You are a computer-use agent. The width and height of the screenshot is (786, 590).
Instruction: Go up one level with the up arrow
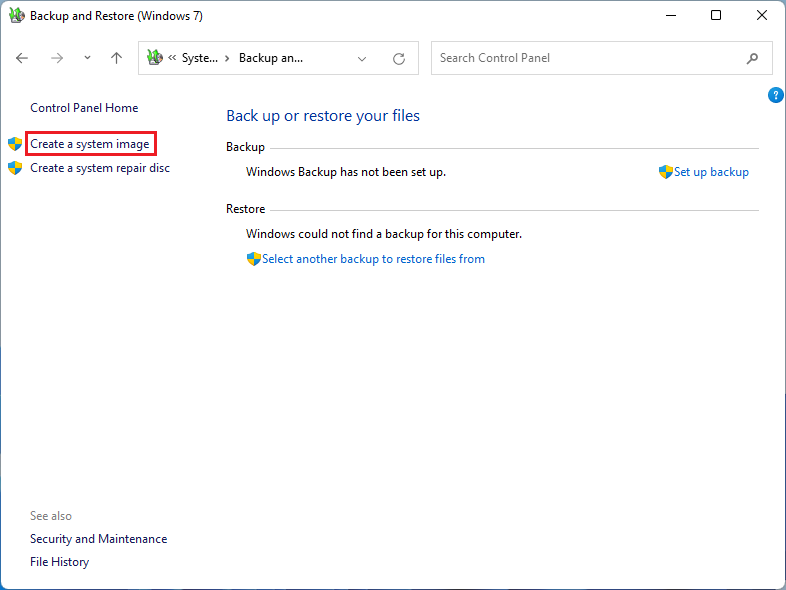(116, 58)
